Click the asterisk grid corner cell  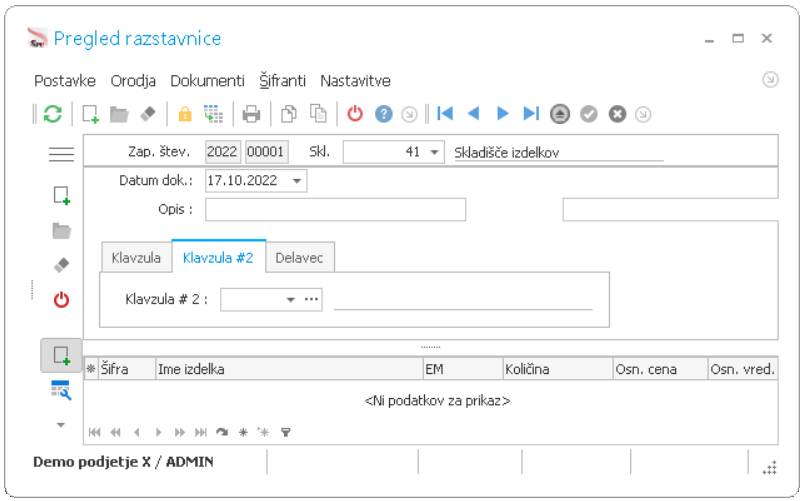click(91, 369)
